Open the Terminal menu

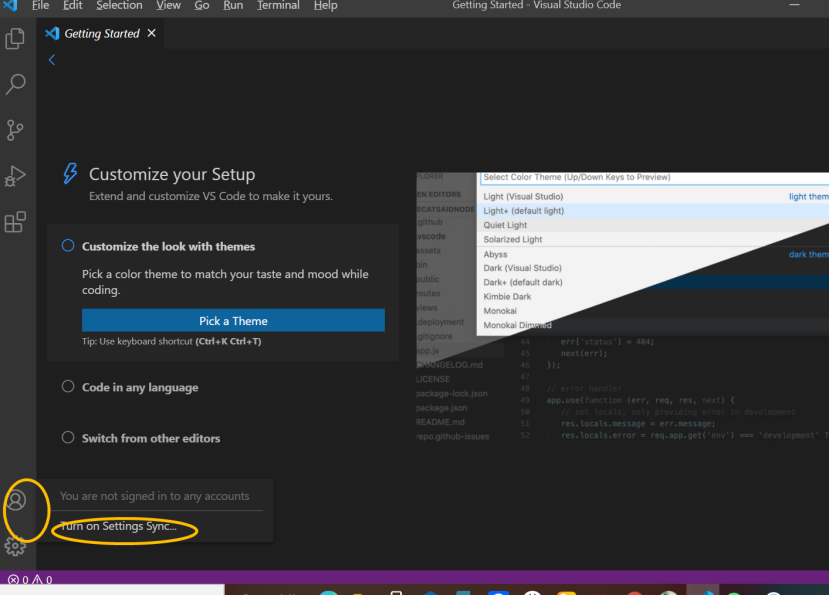click(x=278, y=6)
